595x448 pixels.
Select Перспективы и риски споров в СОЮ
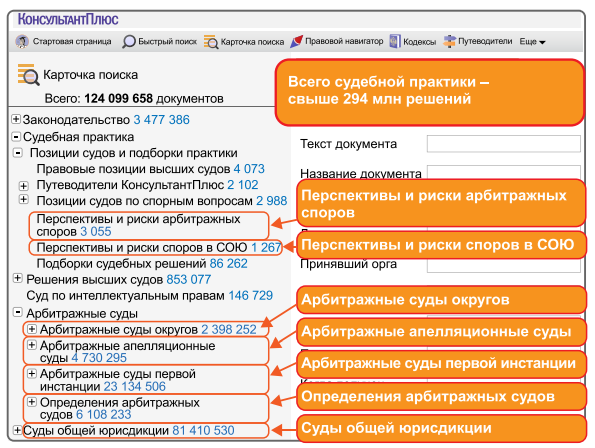pos(155,247)
